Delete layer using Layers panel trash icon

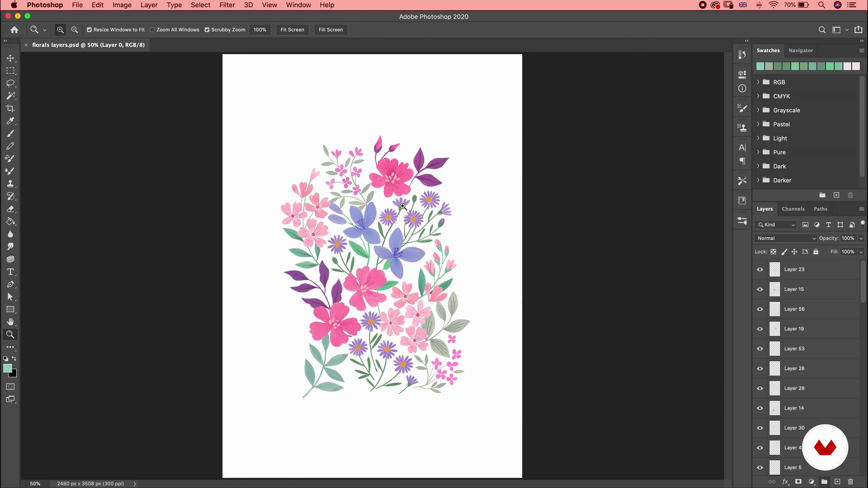pyautogui.click(x=850, y=482)
